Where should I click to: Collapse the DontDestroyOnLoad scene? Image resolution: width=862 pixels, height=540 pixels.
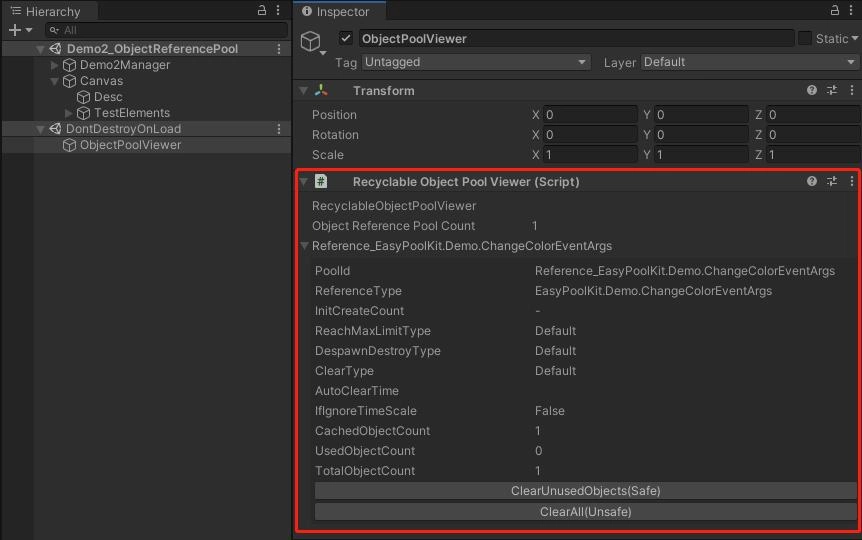pos(40,129)
